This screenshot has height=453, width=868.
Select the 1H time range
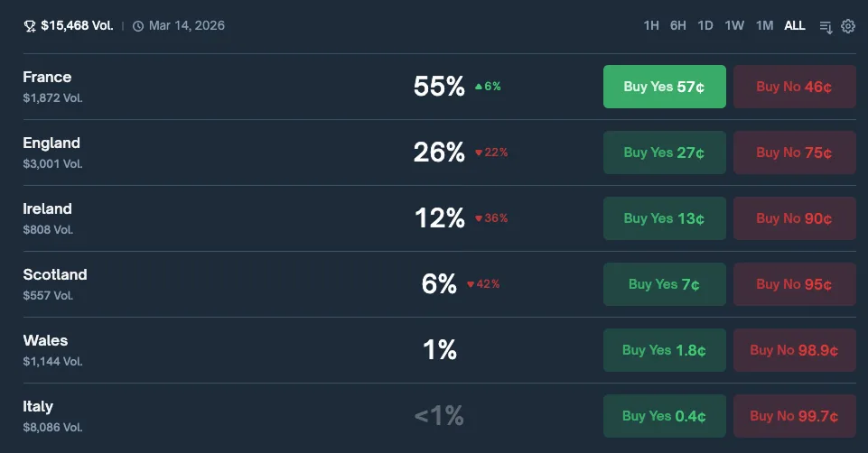pos(651,26)
